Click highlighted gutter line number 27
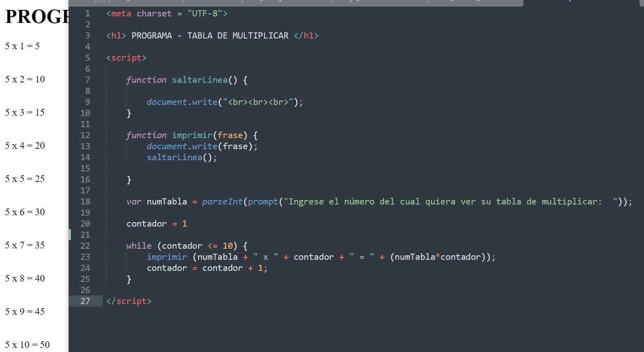The height and width of the screenshot is (352, 644). tap(85, 301)
